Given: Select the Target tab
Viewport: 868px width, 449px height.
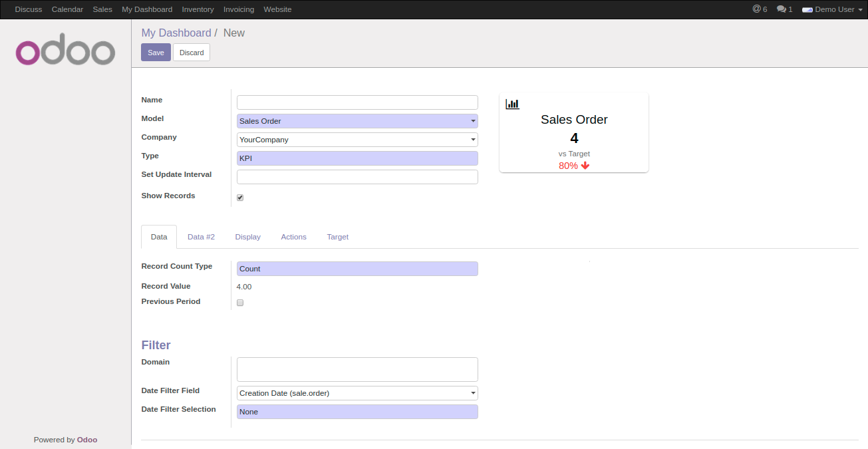Looking at the screenshot, I should click(x=337, y=237).
